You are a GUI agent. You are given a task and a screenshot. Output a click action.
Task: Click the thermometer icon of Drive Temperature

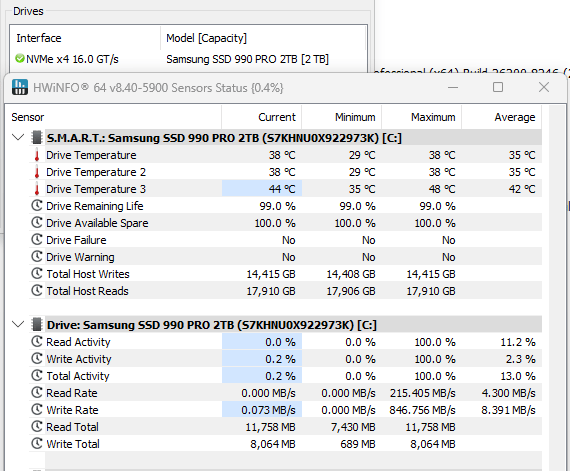click(37, 155)
